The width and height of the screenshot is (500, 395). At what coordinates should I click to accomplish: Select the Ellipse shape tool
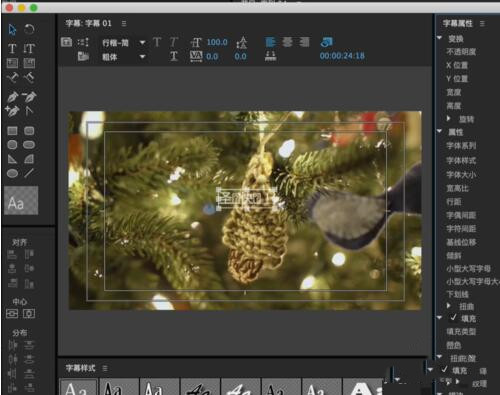click(12, 173)
